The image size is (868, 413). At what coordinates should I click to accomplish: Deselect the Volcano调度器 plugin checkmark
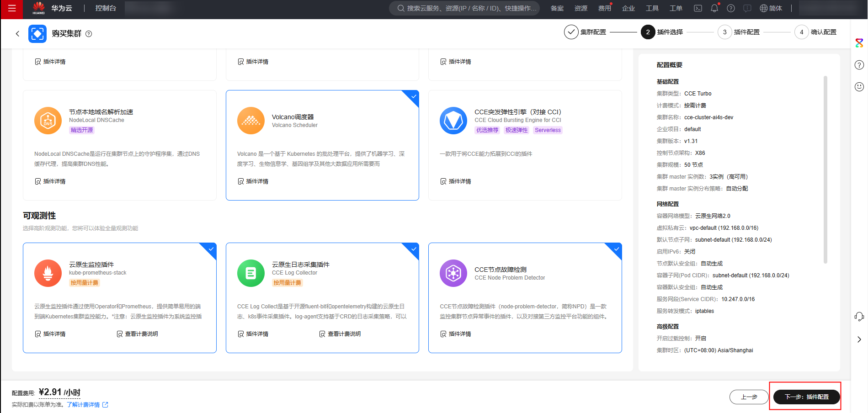pyautogui.click(x=413, y=96)
